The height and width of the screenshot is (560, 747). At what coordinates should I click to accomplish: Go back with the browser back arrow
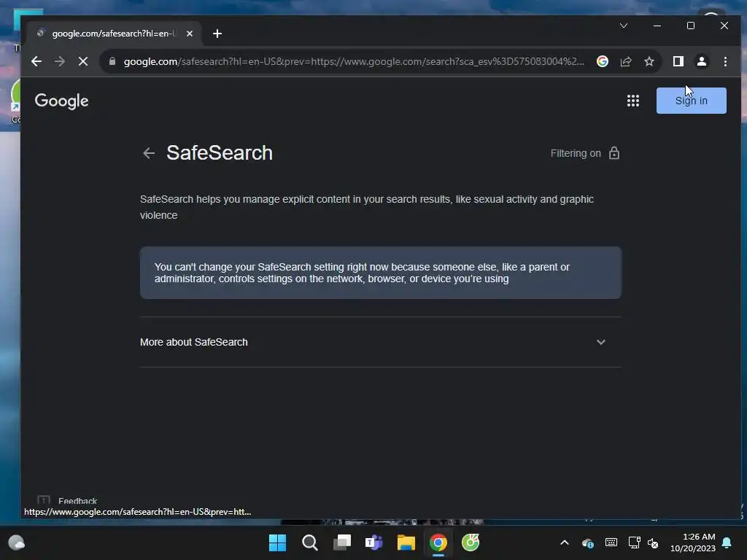click(x=36, y=61)
